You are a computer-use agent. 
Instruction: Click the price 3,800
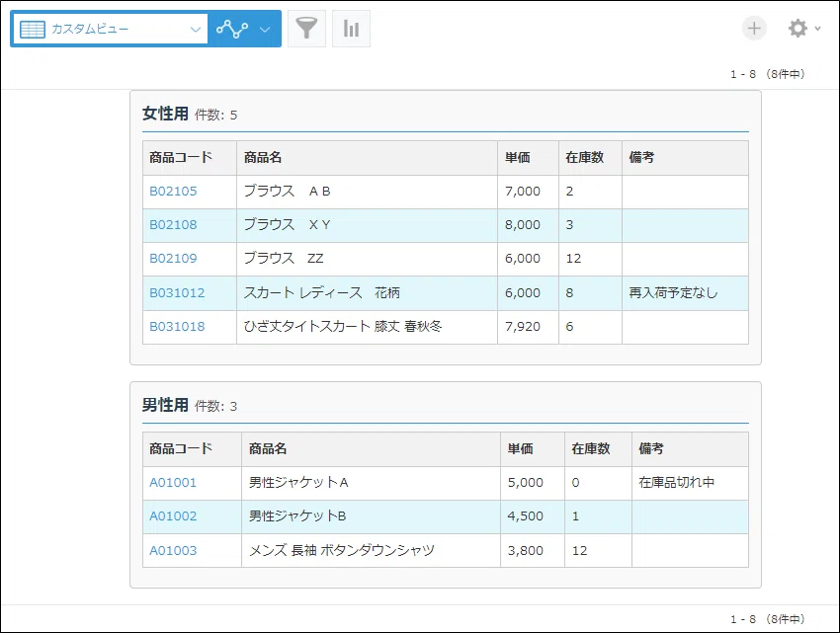click(525, 550)
